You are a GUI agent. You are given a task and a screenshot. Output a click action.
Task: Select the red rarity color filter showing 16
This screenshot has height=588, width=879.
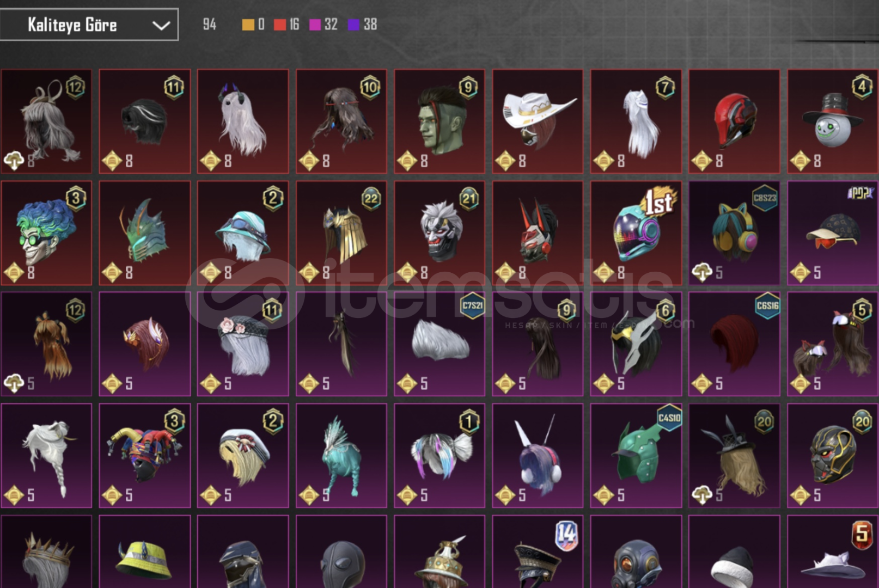(x=286, y=24)
